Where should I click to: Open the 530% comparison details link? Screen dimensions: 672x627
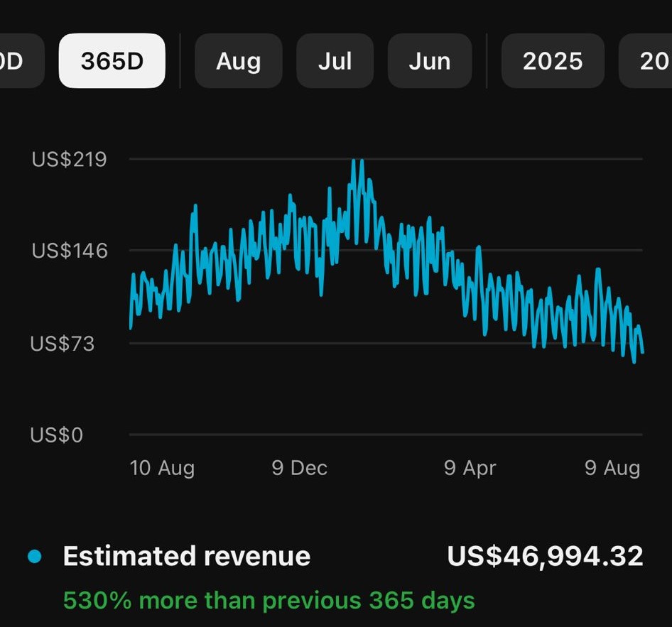270,600
